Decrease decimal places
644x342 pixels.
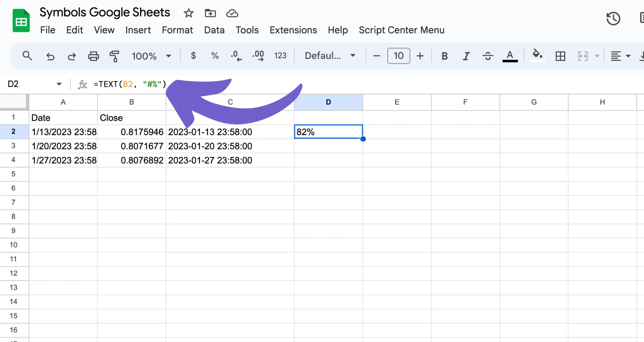click(236, 56)
